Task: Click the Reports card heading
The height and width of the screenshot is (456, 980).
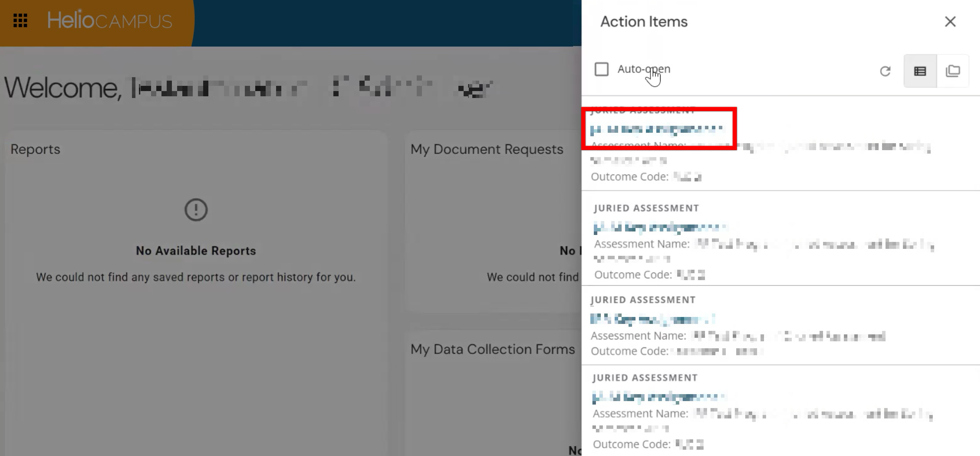Action: [35, 149]
